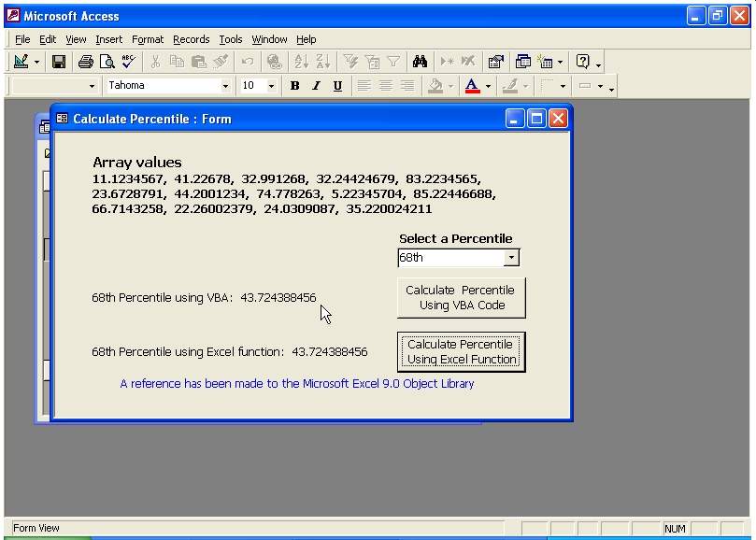Screen dimensions: 756x540
Task: Click the Align Left icon
Action: click(364, 86)
